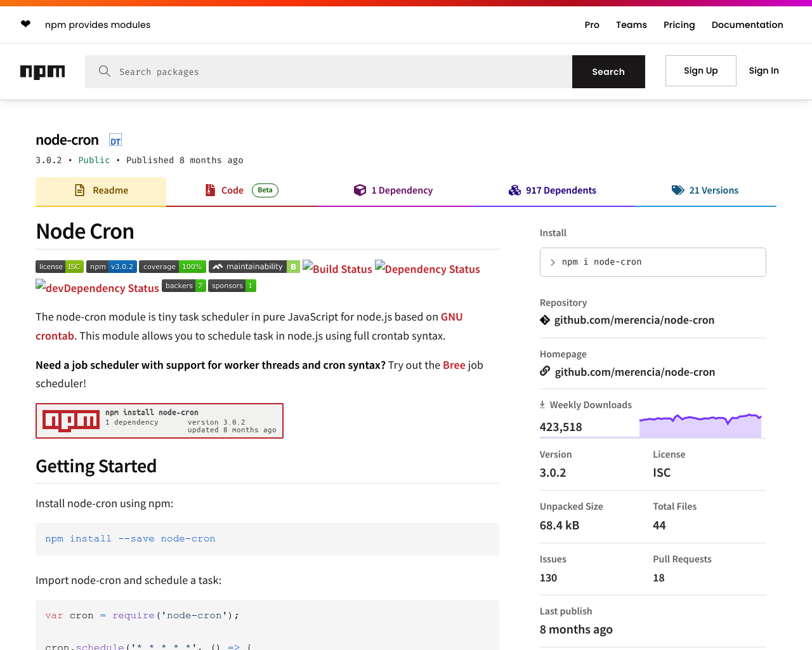This screenshot has height=650, width=812.
Task: Open the Bree job scheduler link
Action: (454, 365)
